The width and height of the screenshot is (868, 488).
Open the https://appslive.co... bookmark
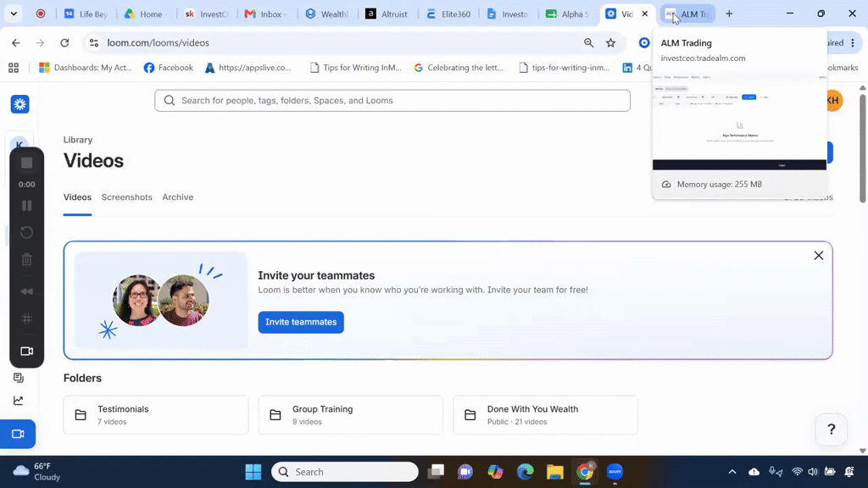click(248, 68)
